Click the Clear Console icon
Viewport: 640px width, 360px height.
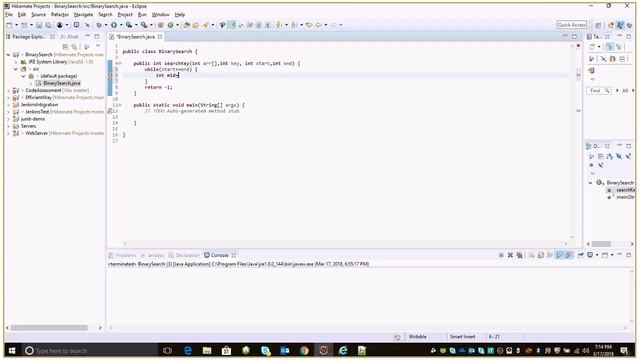(532, 255)
